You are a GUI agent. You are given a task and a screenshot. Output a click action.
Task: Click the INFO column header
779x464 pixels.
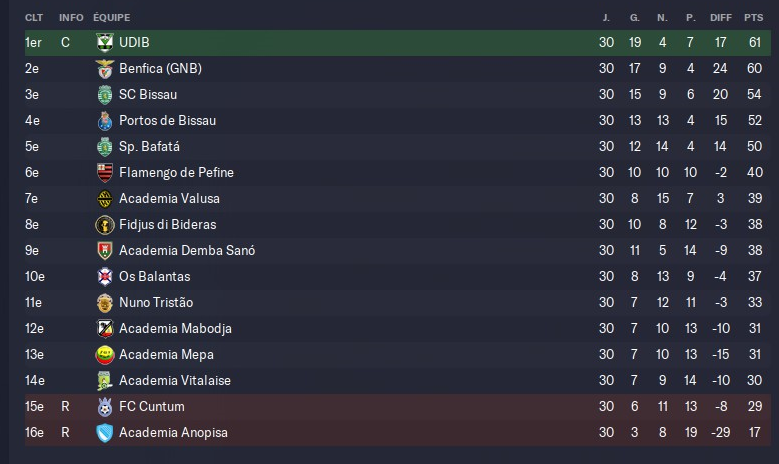71,18
